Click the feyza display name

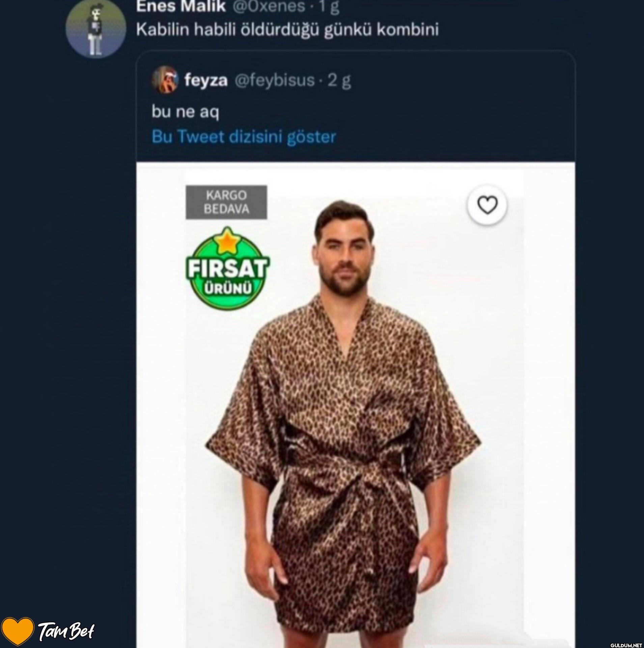206,80
